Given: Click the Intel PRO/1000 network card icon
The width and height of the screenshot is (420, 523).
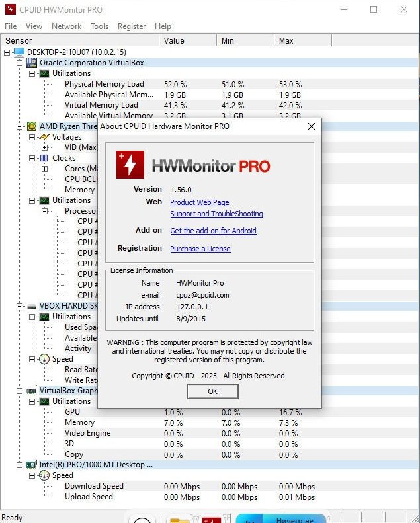Looking at the screenshot, I should point(32,465).
